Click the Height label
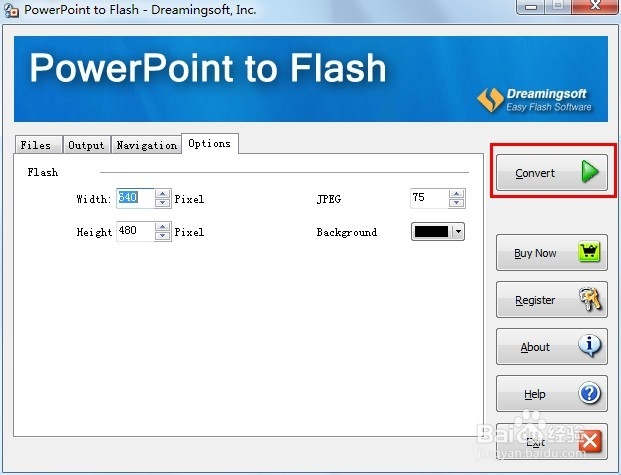 point(94,232)
